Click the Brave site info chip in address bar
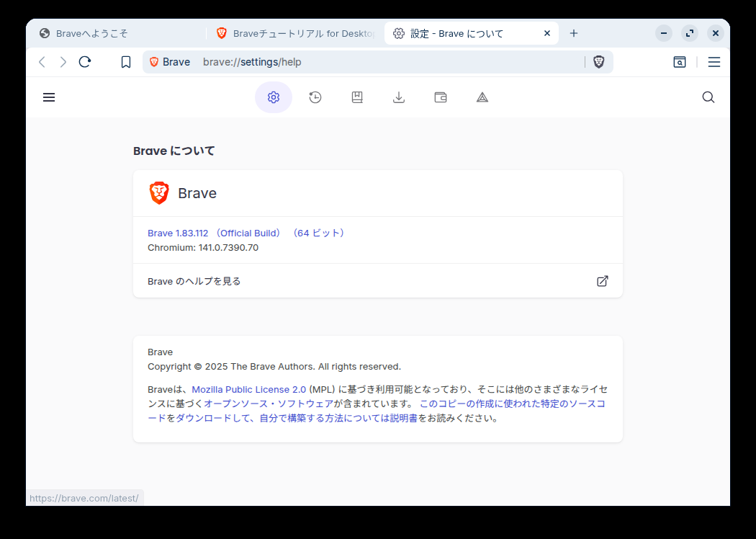Image resolution: width=756 pixels, height=539 pixels. pos(170,62)
